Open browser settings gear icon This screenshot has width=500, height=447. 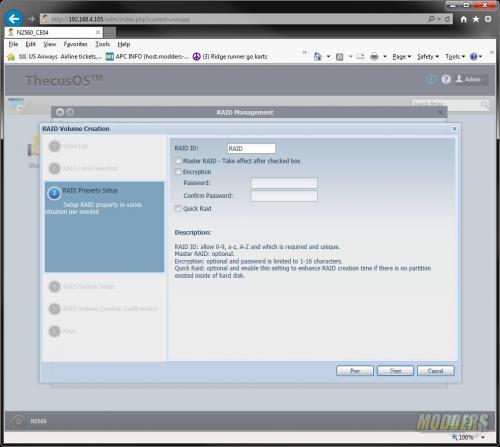point(488,19)
